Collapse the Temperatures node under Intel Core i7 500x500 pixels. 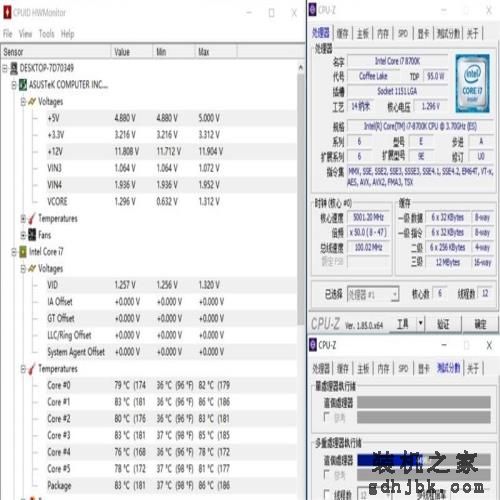click(23, 369)
